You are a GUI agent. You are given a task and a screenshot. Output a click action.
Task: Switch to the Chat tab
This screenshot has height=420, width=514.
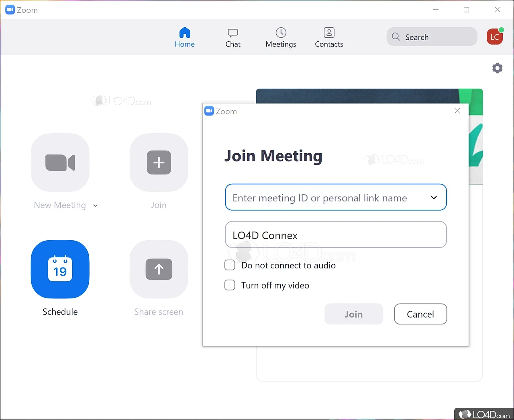pos(233,38)
